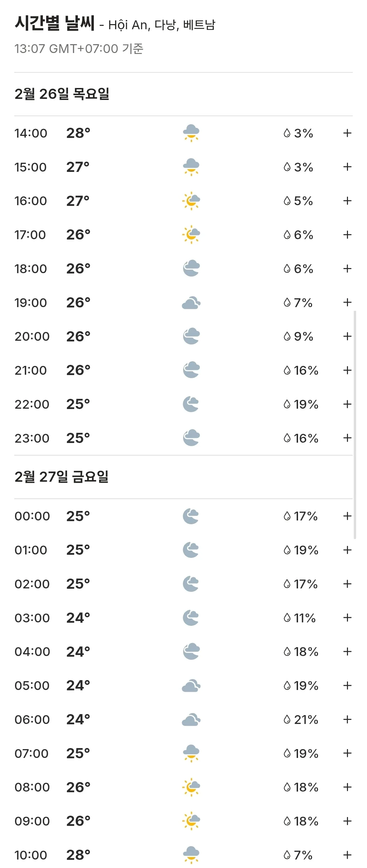Screen dimensions: 367x868
Task: Open the 20:00 hourly details plus sign
Action: tap(347, 336)
